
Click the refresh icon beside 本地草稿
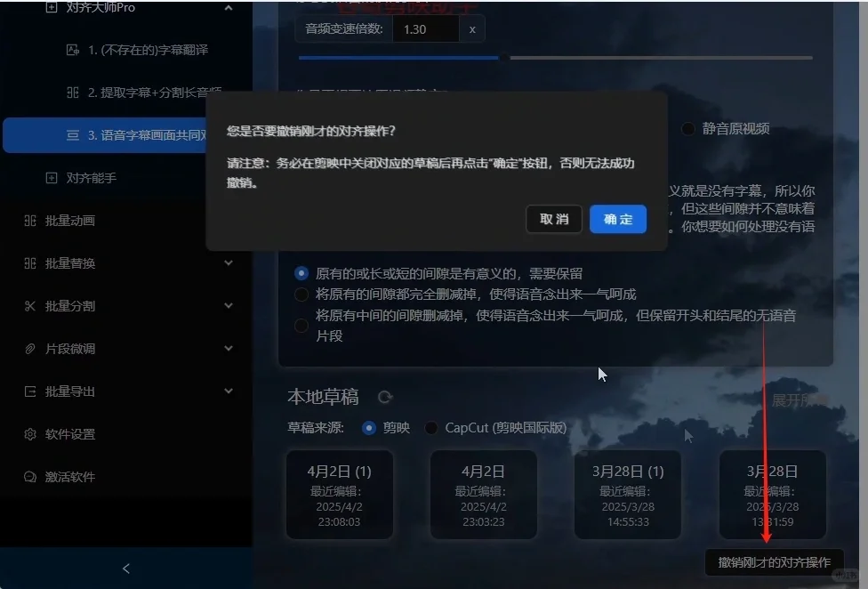pyautogui.click(x=383, y=397)
